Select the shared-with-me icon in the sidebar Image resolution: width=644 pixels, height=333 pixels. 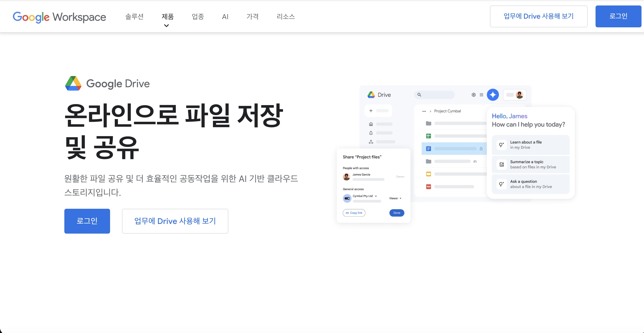coord(371,141)
